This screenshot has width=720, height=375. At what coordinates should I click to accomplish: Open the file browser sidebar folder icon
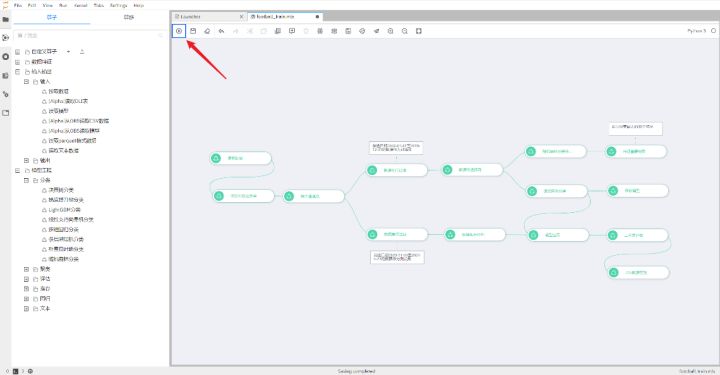pos(6,19)
